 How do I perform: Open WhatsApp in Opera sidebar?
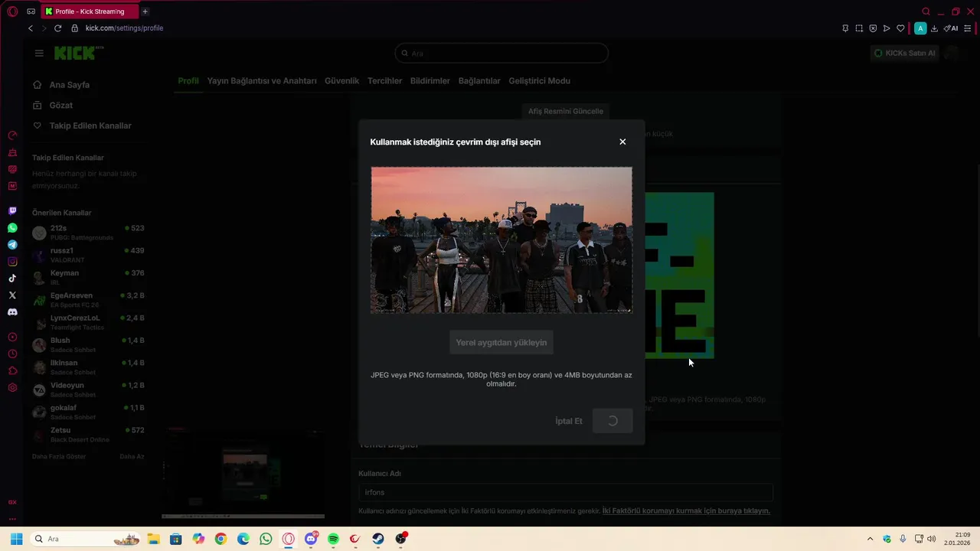pyautogui.click(x=12, y=228)
